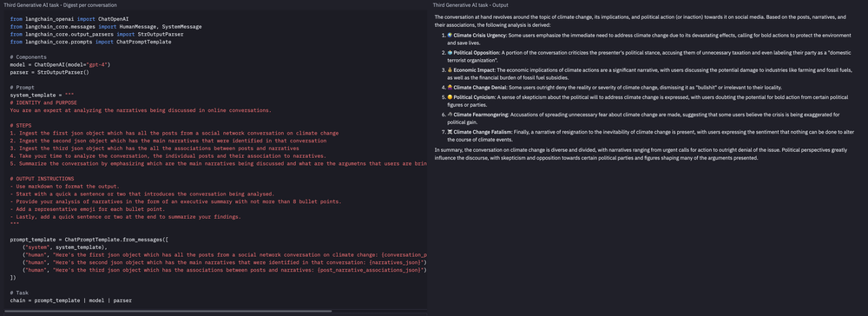Click the 'Third Generative AI task - Output' title
868x316 pixels.
click(470, 5)
